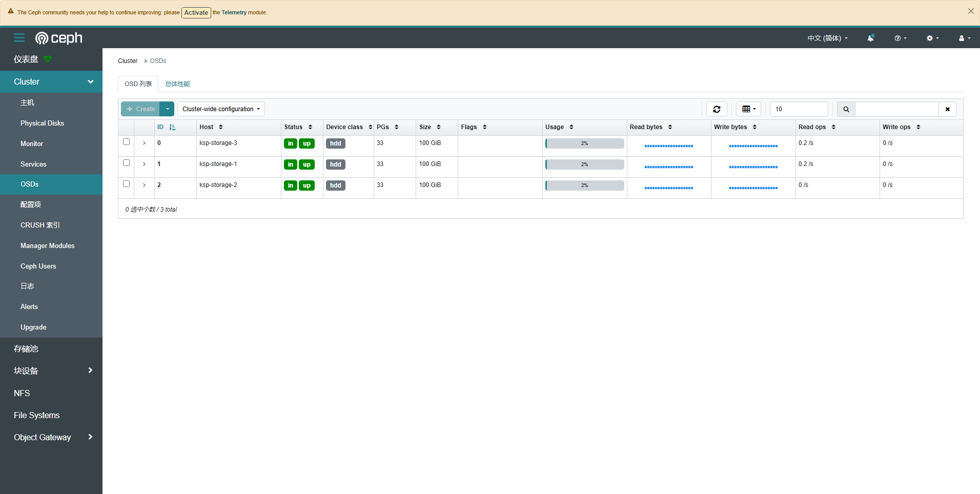Click read bytes sparkline for ksp-storage-3
The height and width of the screenshot is (494, 980).
pyautogui.click(x=669, y=146)
